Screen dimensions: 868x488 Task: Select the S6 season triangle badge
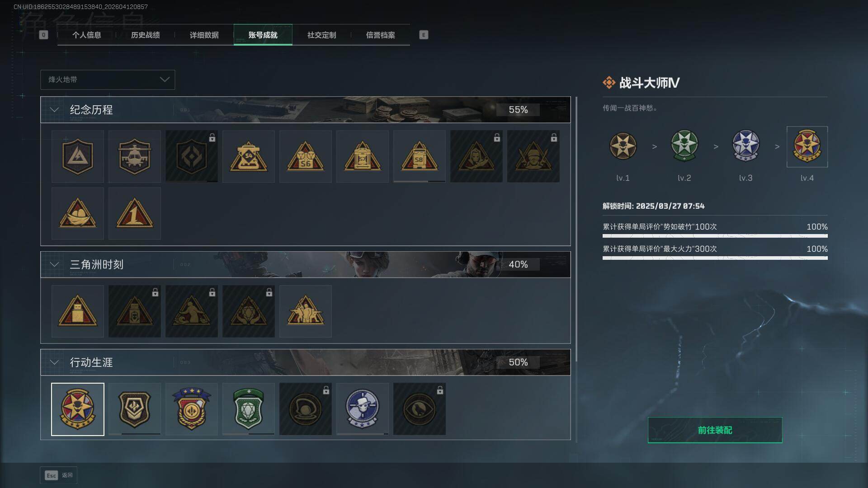point(305,156)
